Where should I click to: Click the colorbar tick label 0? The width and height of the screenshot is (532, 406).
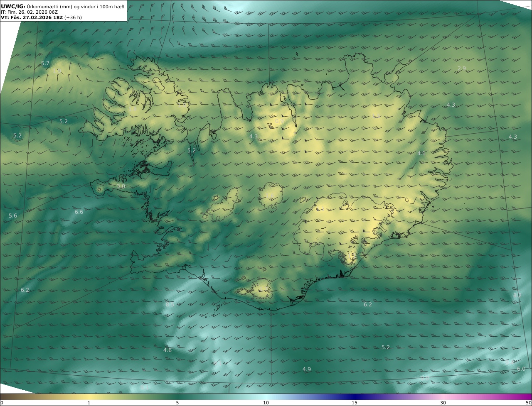(x=2, y=403)
